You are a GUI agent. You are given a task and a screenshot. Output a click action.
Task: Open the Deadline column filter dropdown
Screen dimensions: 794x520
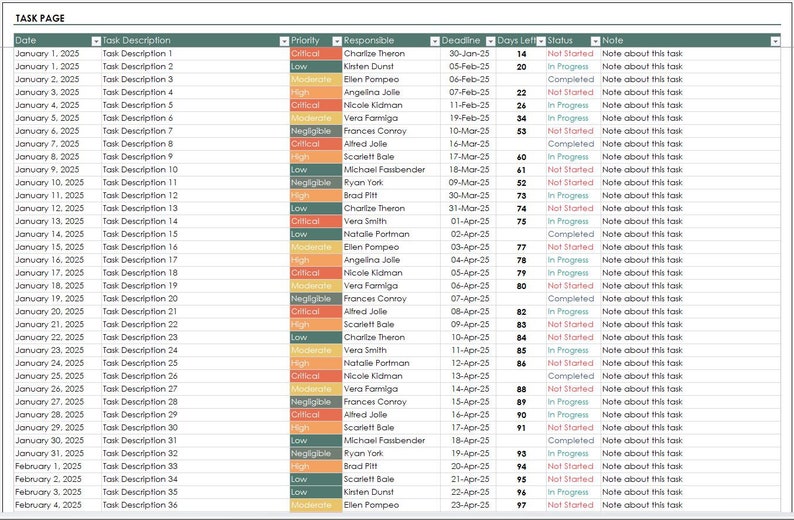(x=490, y=41)
